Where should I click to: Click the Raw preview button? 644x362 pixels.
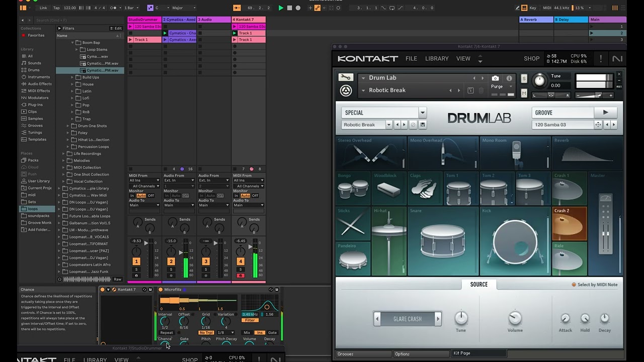[x=118, y=279]
